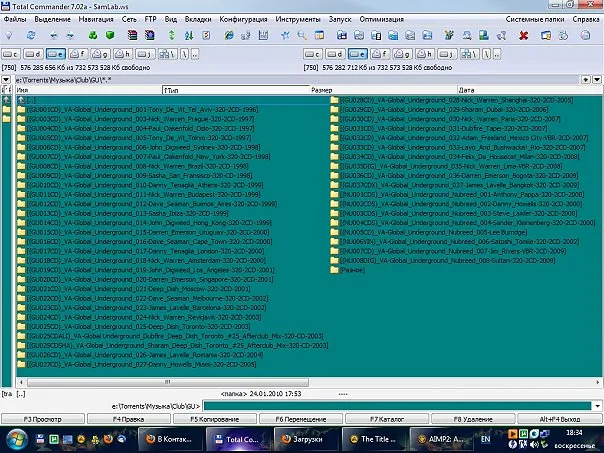
Task: Open the Конфигурация menu
Action: click(243, 19)
